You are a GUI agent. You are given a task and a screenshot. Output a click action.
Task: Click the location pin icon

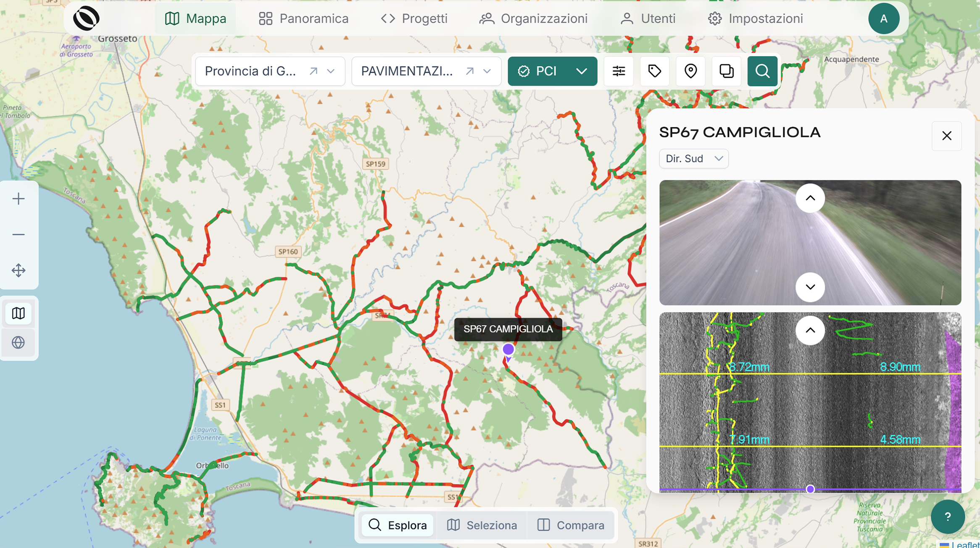[x=690, y=71]
